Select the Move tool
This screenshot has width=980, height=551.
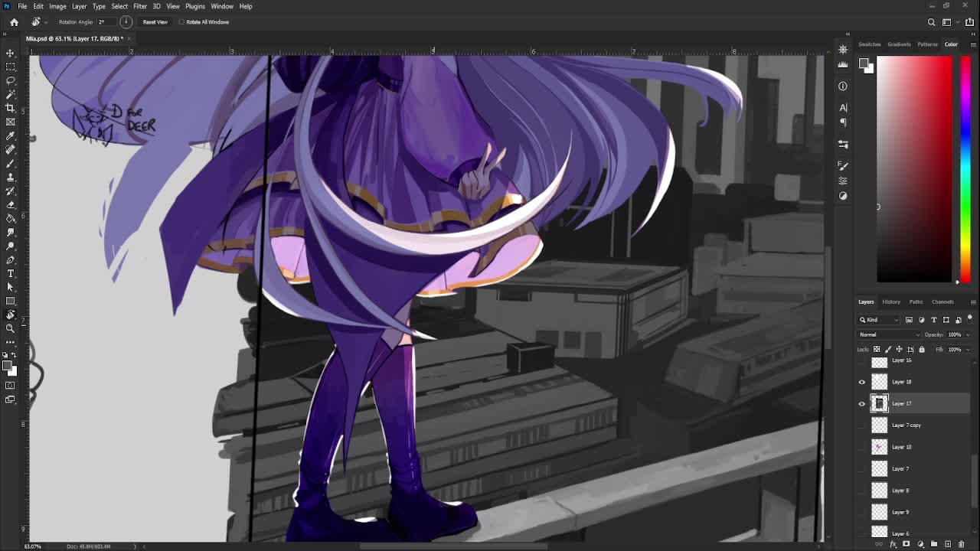click(11, 53)
